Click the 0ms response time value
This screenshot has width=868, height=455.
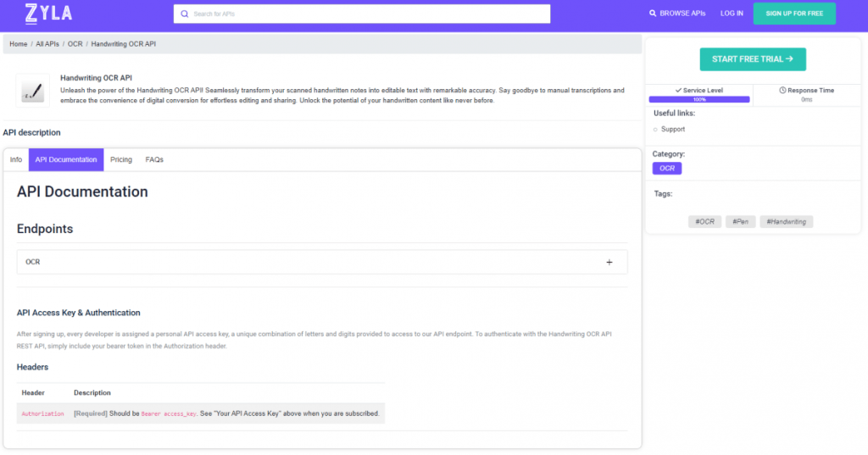point(807,100)
